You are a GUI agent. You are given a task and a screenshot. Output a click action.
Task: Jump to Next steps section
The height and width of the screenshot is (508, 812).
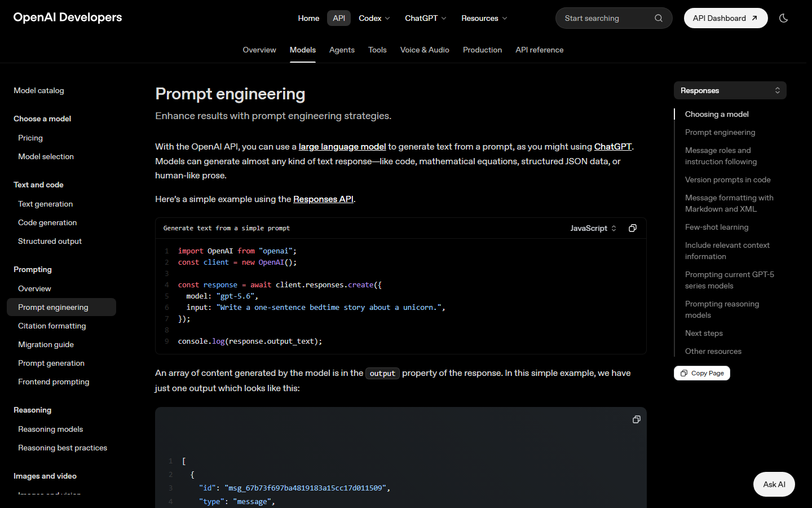(704, 333)
